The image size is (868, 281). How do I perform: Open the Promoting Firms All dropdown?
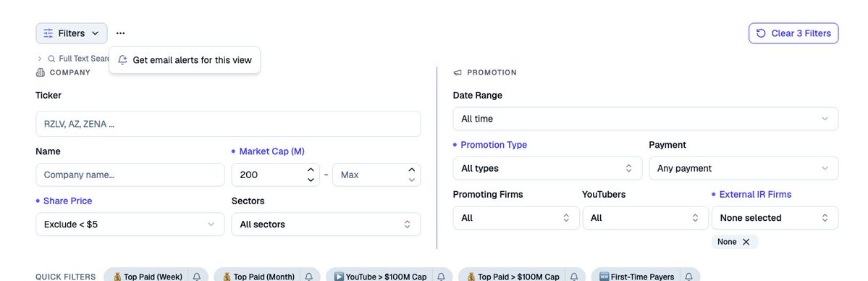click(x=516, y=218)
